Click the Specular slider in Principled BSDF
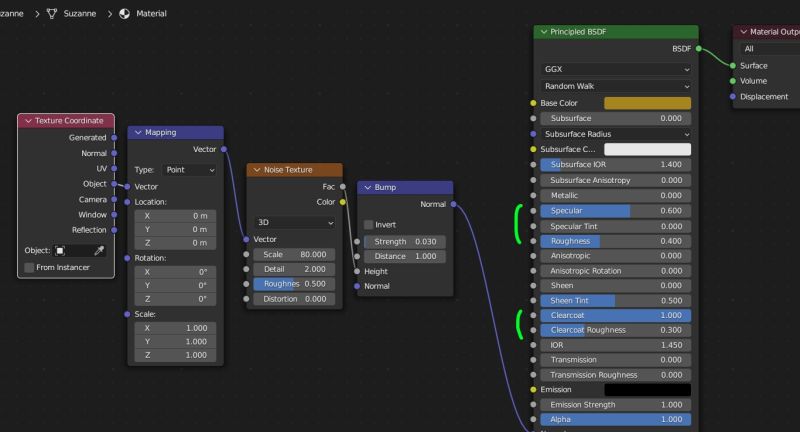Screen dimensions: 800x432 [x=615, y=211]
